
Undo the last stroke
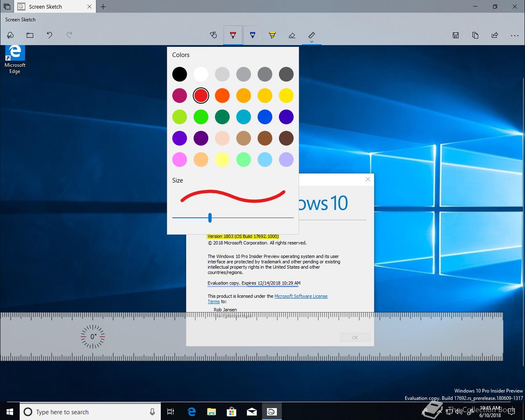(50, 35)
